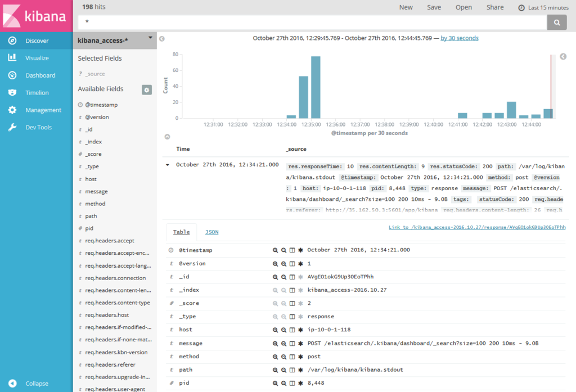Click the chart legend toggle arrow
Viewport: 576px width, 392px height.
(x=563, y=57)
